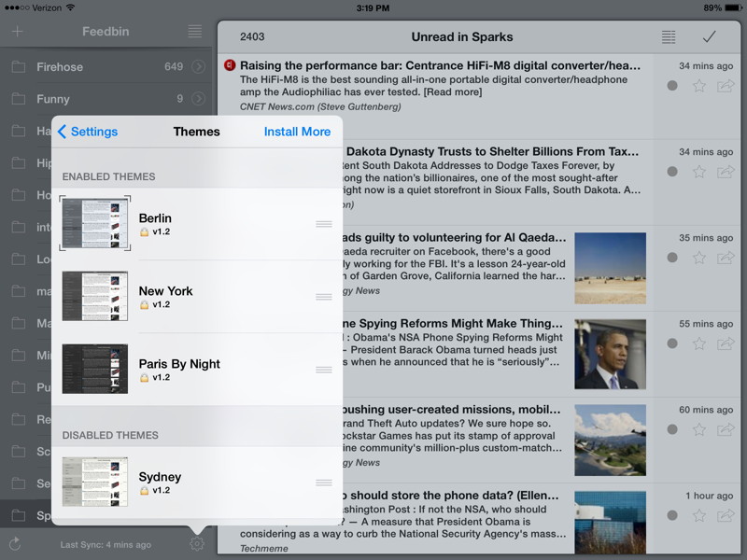Tap the Wi-Fi icon in the status bar

pyautogui.click(x=71, y=7)
